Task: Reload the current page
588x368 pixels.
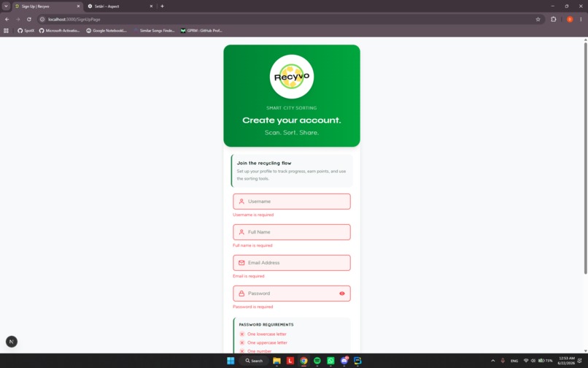Action: [29, 19]
